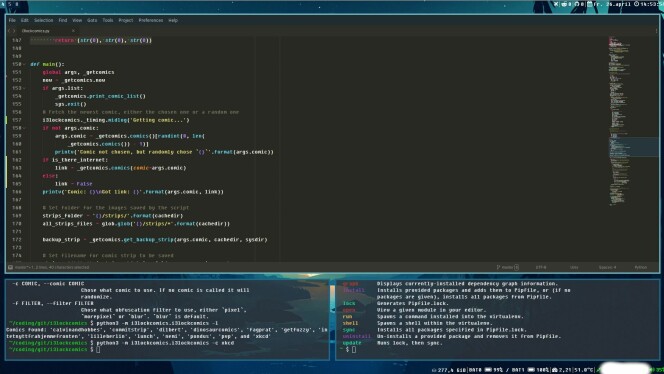664x374 pixels.
Task: Change the Spaces: 4 indentation setting
Action: point(607,267)
